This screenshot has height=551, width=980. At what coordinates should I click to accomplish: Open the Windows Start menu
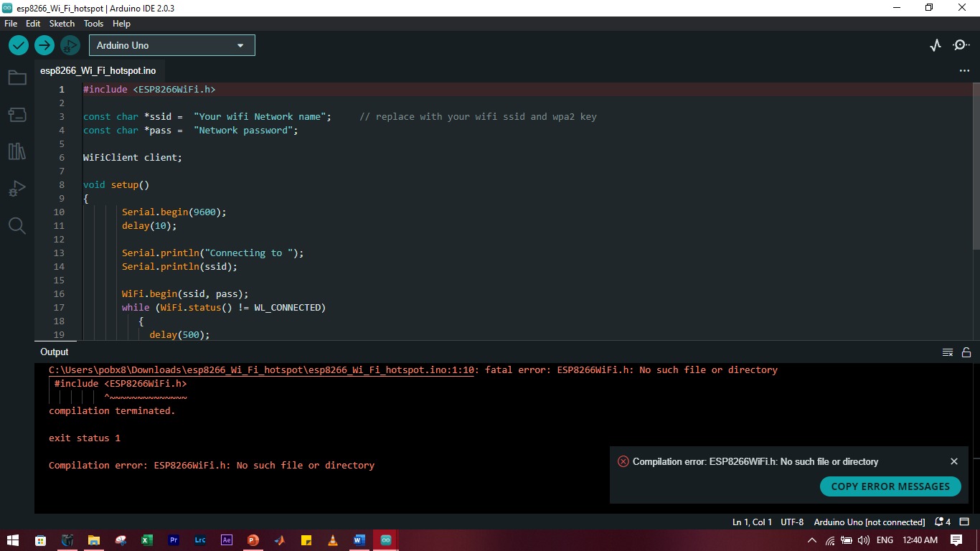coord(13,540)
